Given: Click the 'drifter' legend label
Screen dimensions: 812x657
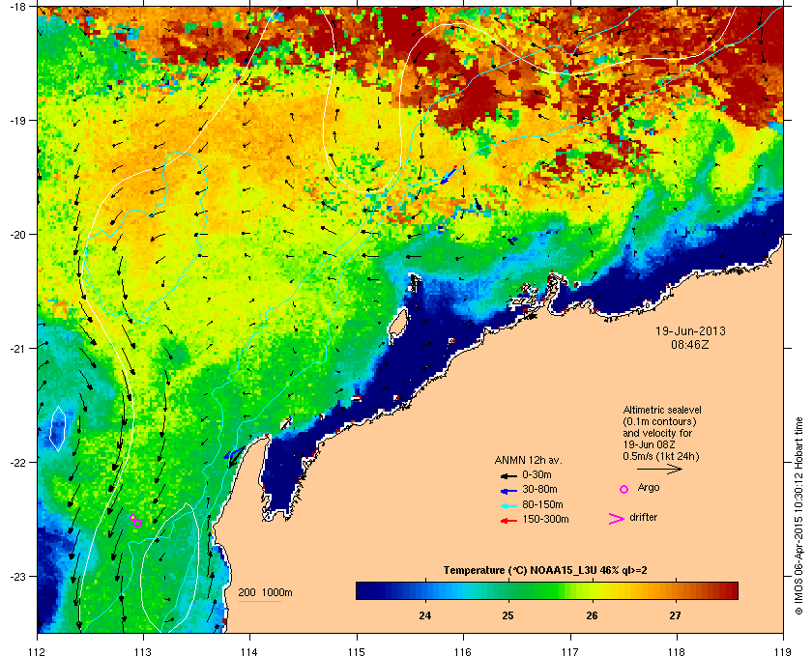Looking at the screenshot, I should click(x=643, y=517).
